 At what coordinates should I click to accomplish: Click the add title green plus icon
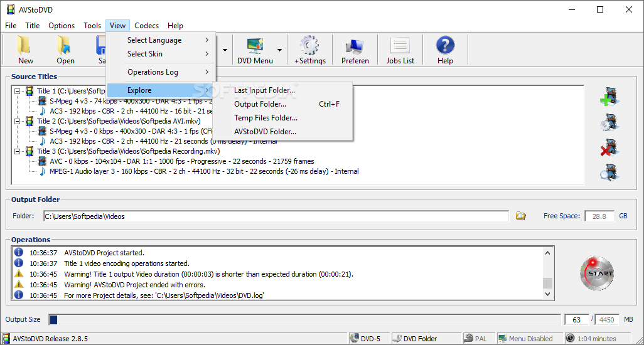609,97
